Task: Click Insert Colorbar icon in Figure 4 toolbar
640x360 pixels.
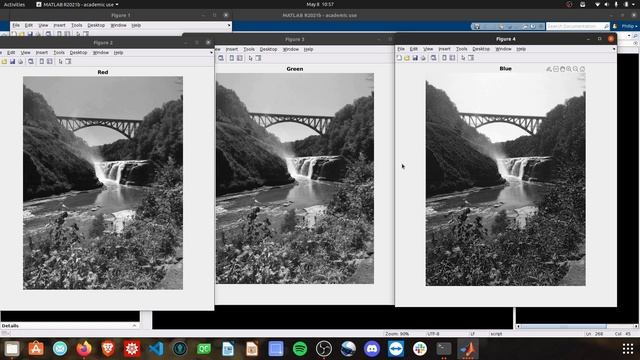Action: tap(444, 58)
